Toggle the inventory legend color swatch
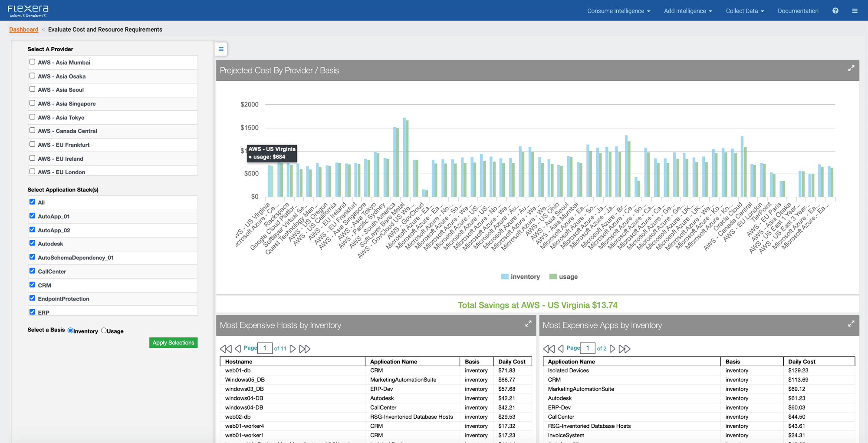 505,277
